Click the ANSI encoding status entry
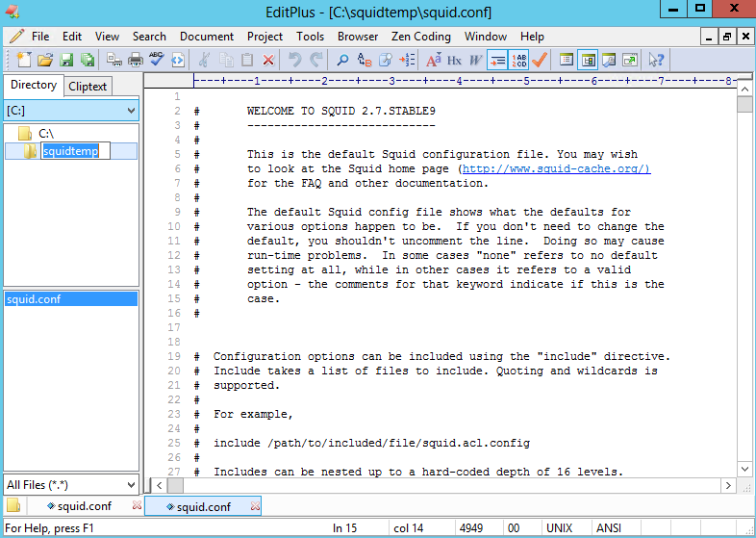Viewport: 756px width, 538px height. [x=609, y=528]
